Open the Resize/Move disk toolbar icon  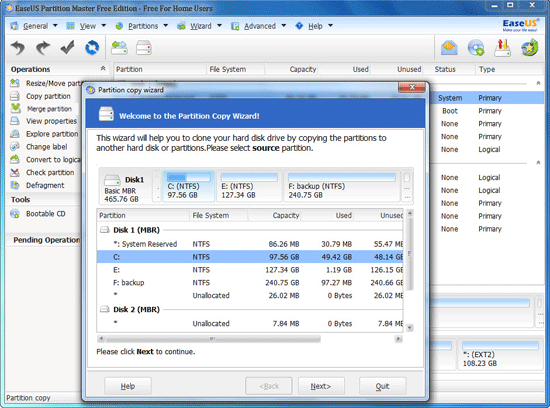[119, 47]
